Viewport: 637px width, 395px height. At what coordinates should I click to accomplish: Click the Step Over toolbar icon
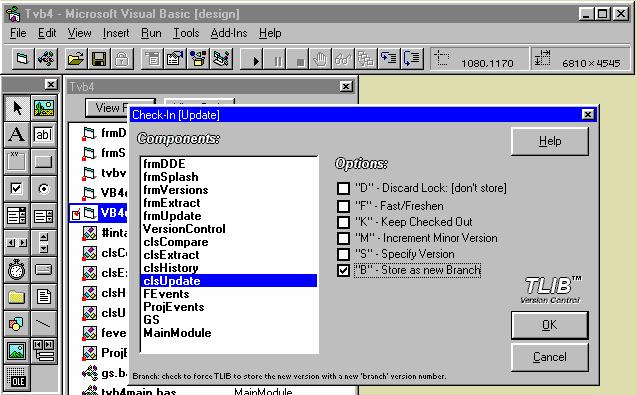point(412,59)
